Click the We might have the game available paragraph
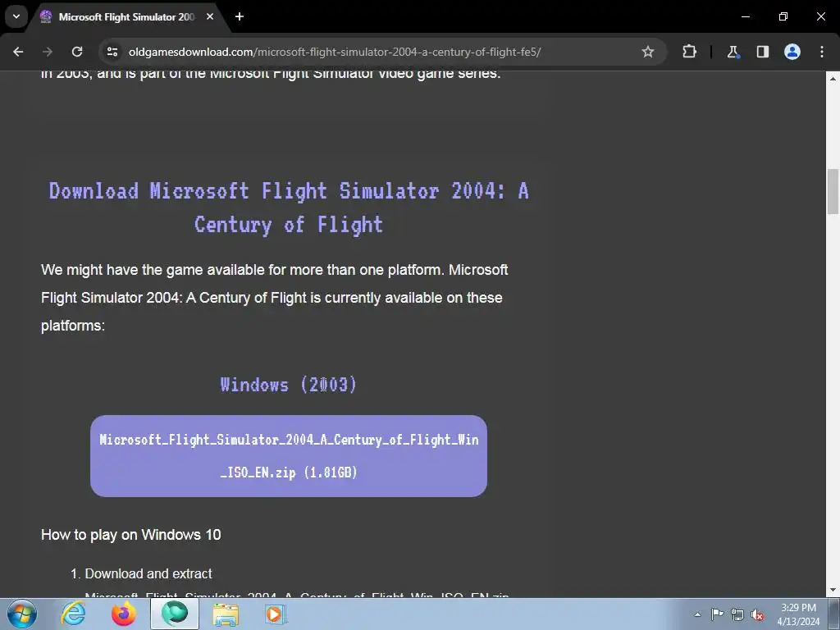 click(274, 298)
